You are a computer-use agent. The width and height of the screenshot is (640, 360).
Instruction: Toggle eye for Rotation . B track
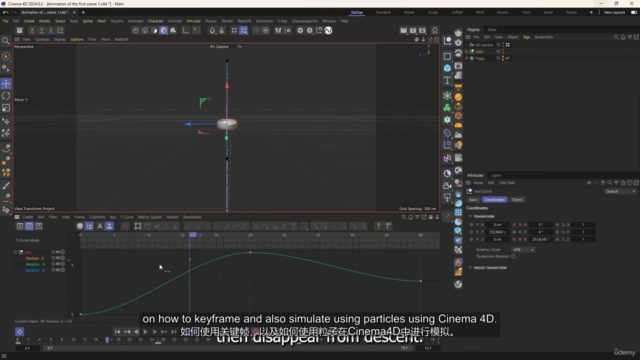58,270
